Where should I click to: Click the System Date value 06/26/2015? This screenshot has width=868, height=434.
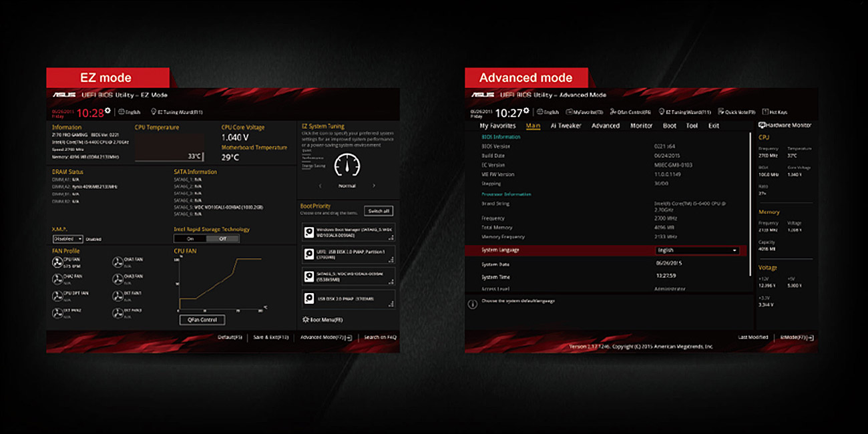click(x=668, y=263)
